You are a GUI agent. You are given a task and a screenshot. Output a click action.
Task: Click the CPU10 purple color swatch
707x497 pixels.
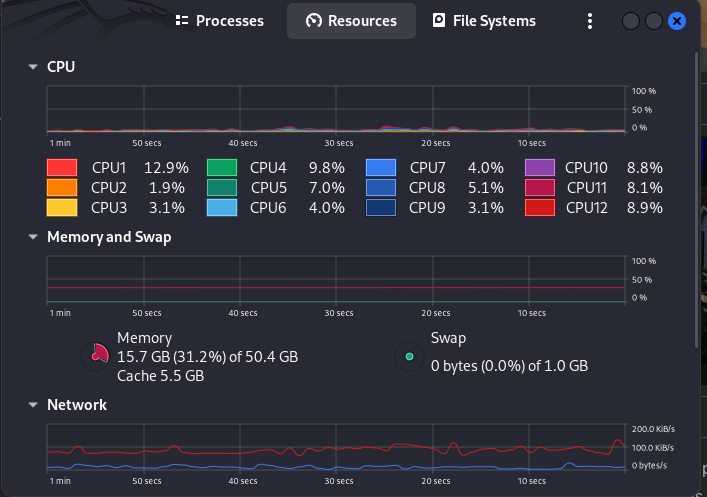[540, 167]
